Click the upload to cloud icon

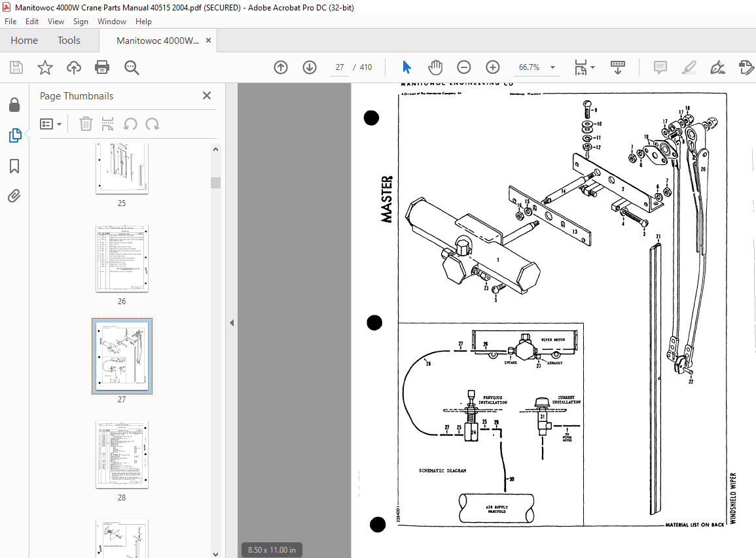coord(74,67)
